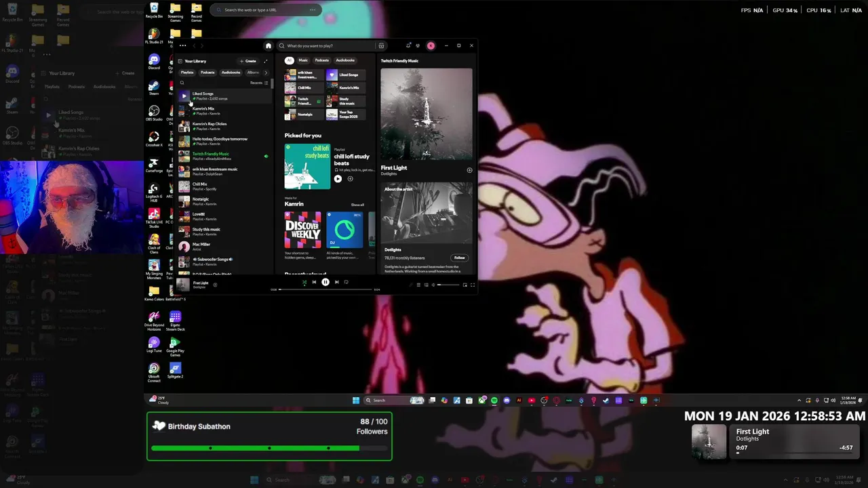
Task: Open Spotify three-dot app menu
Action: 182,45
